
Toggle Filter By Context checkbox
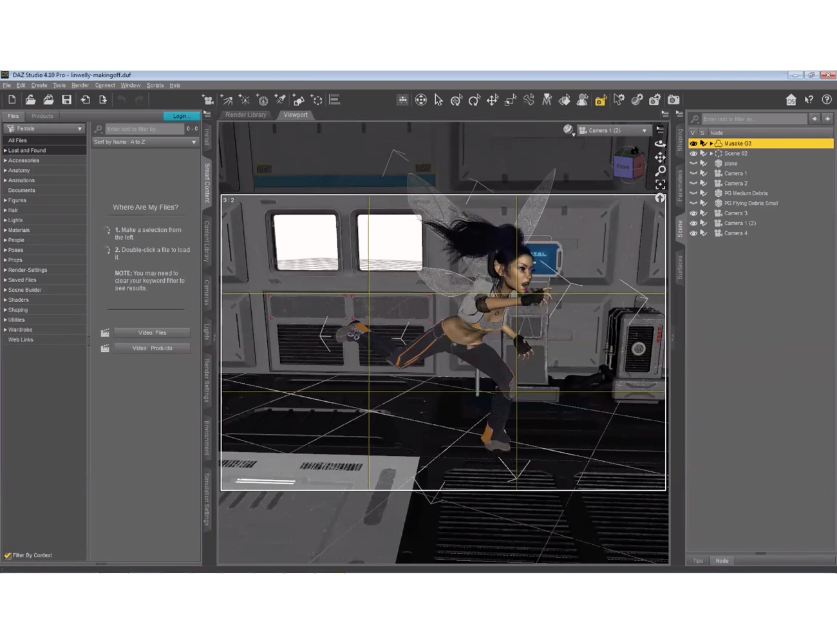[x=8, y=555]
